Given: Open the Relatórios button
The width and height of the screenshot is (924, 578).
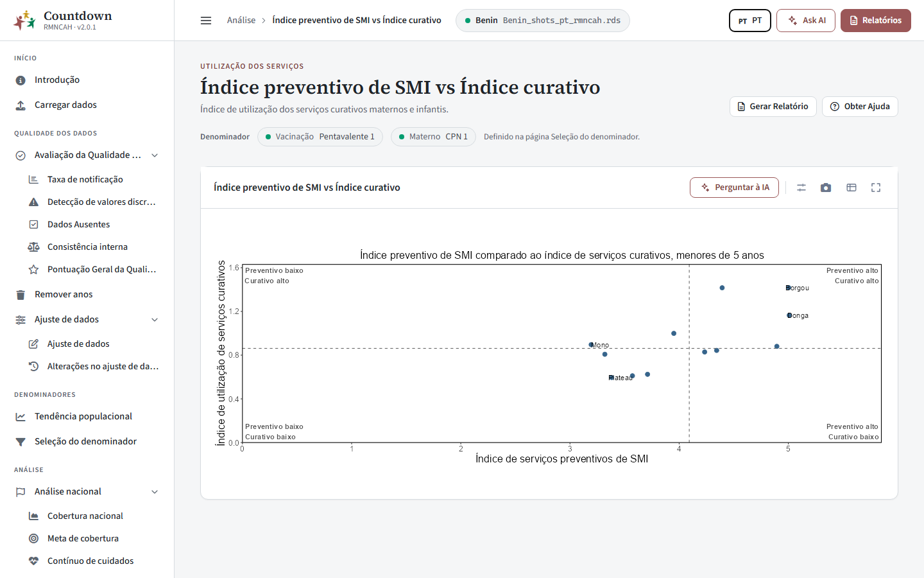Looking at the screenshot, I should click(x=876, y=21).
